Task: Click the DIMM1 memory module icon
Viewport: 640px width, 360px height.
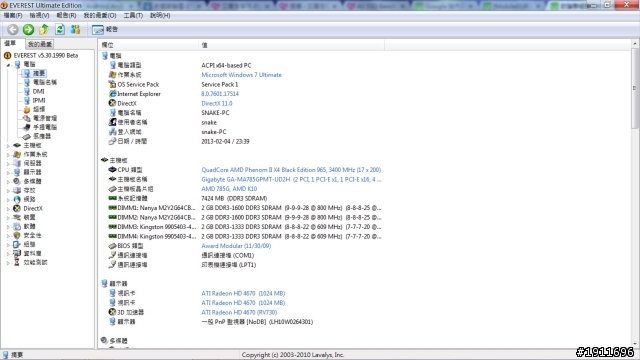Action: tap(112, 207)
